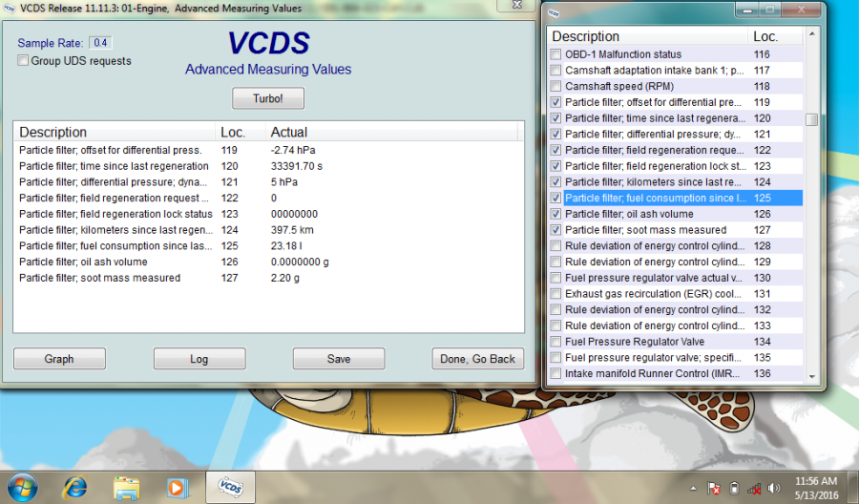Click the network icon in system tray
Image resolution: width=859 pixels, height=504 pixels.
pyautogui.click(x=754, y=488)
